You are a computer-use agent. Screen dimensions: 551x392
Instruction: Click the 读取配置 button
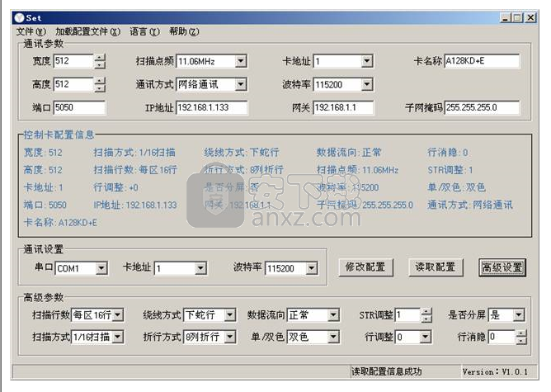pyautogui.click(x=436, y=267)
